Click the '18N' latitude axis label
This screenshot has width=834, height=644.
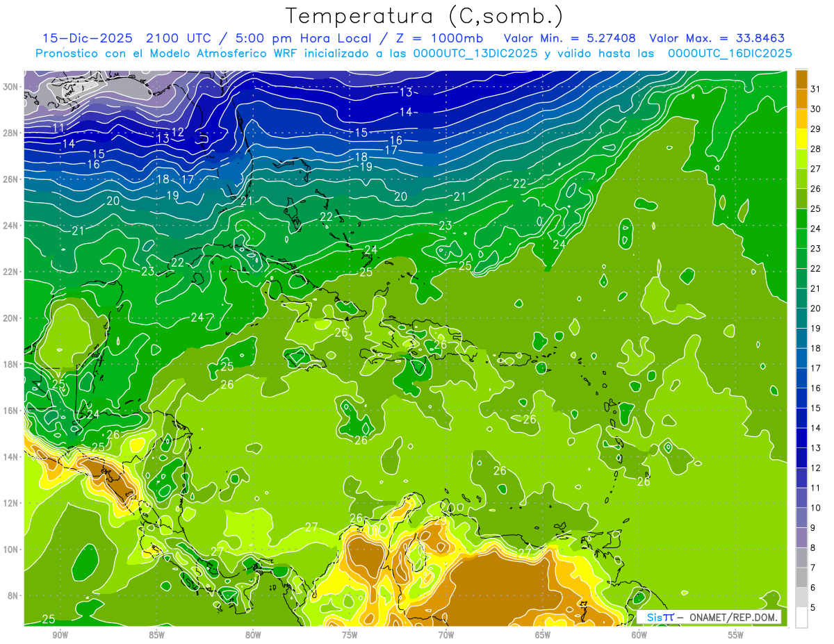point(11,364)
